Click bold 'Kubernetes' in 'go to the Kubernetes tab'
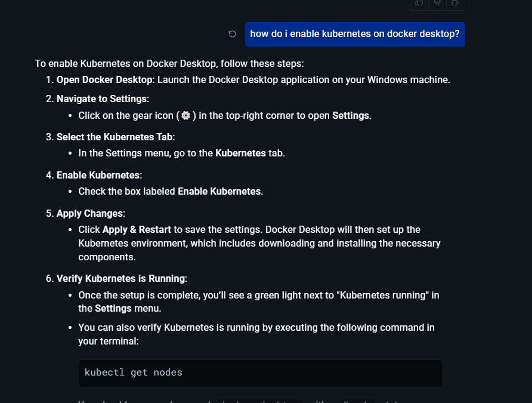532x403 pixels. [240, 153]
